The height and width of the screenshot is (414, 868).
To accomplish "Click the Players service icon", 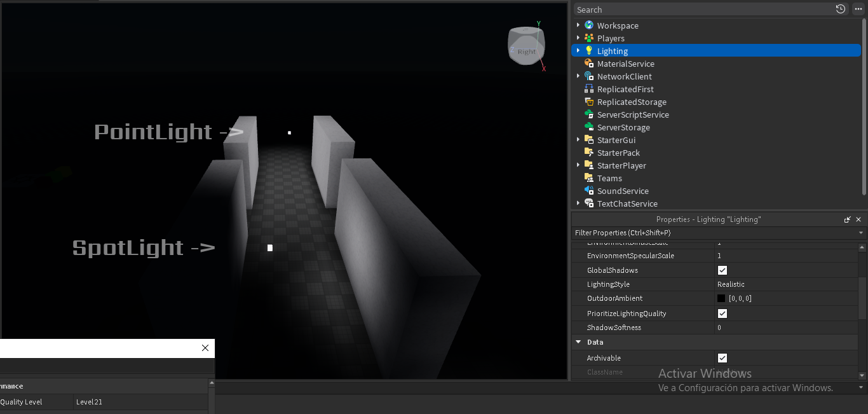I will pyautogui.click(x=589, y=38).
